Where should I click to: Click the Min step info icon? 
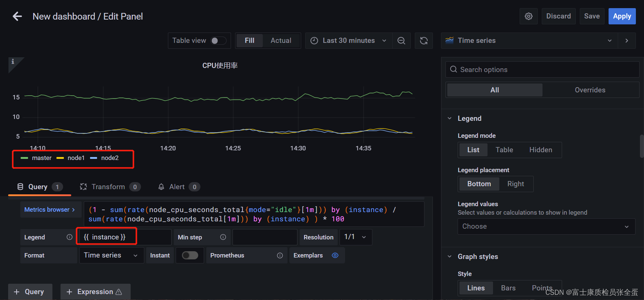(x=223, y=237)
